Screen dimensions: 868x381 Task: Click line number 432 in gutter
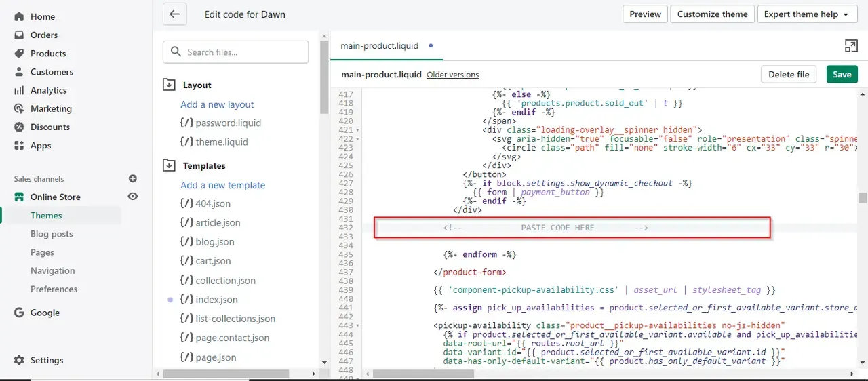[345, 228]
